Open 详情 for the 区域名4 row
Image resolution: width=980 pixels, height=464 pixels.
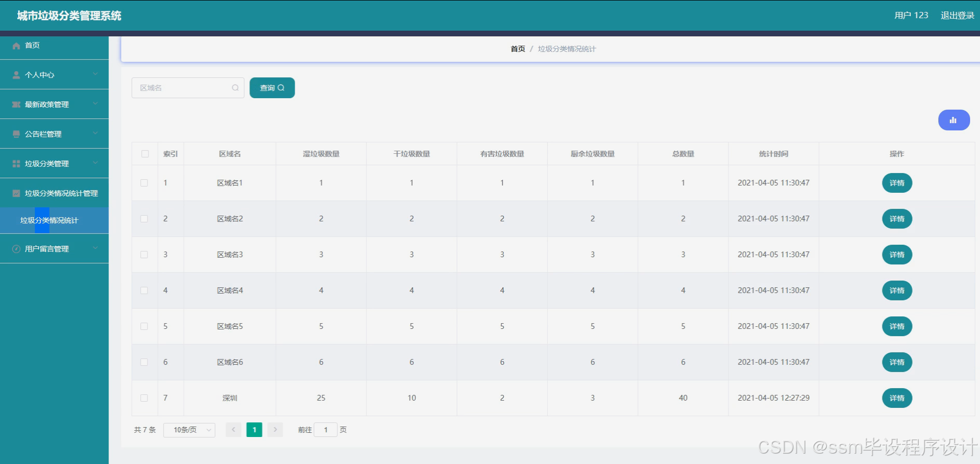click(x=897, y=290)
